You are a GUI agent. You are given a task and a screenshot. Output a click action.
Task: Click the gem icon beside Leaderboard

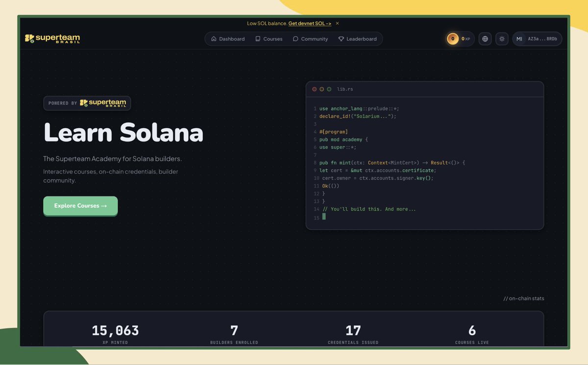341,39
